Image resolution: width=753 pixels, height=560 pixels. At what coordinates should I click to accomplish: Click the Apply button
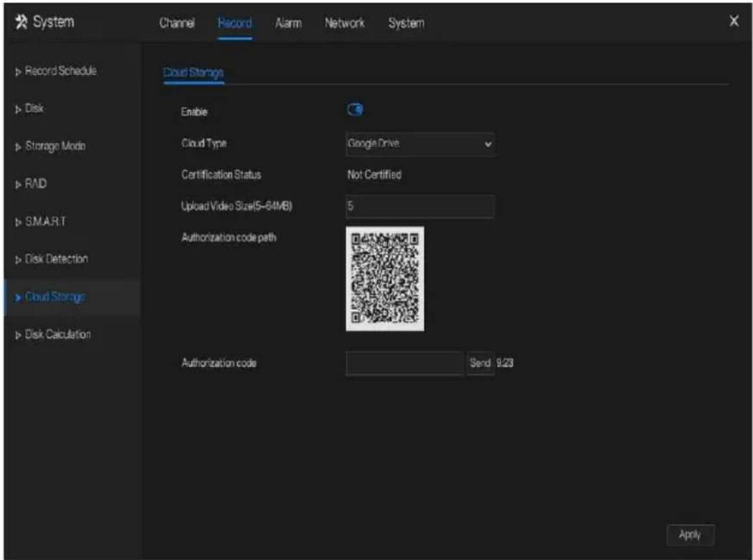[x=690, y=535]
